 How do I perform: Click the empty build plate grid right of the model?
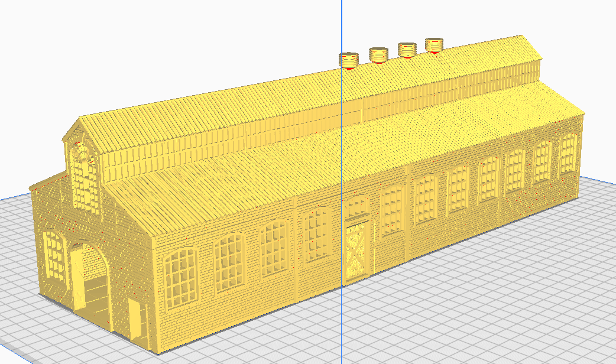coord(532,266)
